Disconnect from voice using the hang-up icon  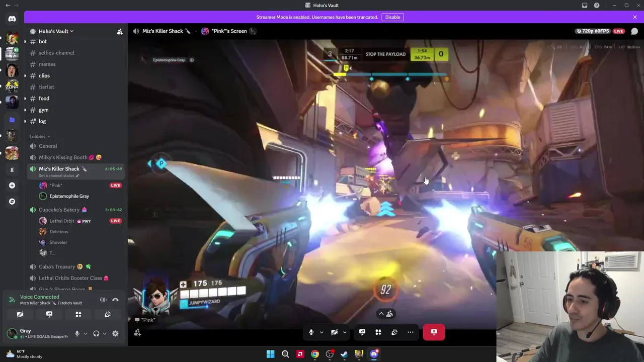[115, 300]
